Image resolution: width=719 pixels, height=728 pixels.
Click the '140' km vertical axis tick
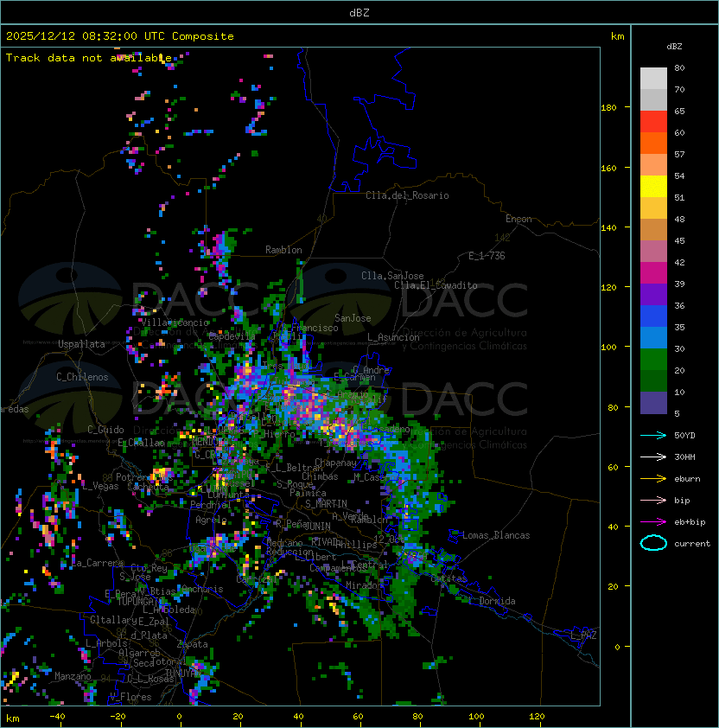608,227
